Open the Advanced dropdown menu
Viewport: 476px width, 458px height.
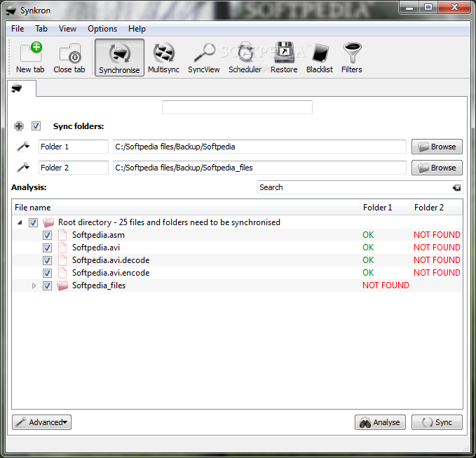[x=41, y=422]
